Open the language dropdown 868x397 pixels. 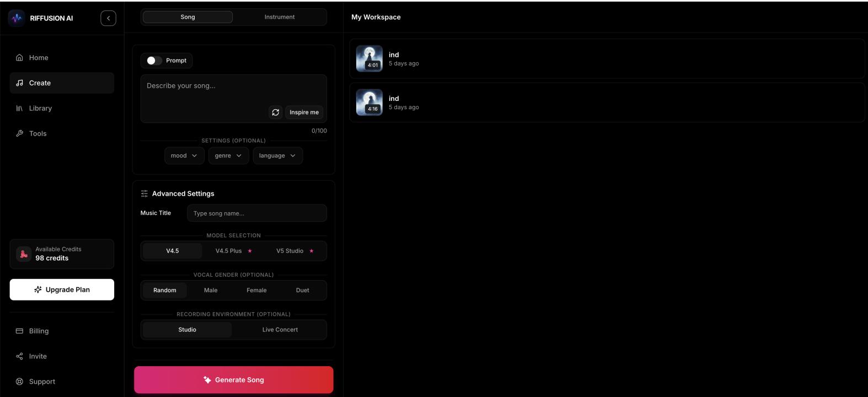coord(277,155)
